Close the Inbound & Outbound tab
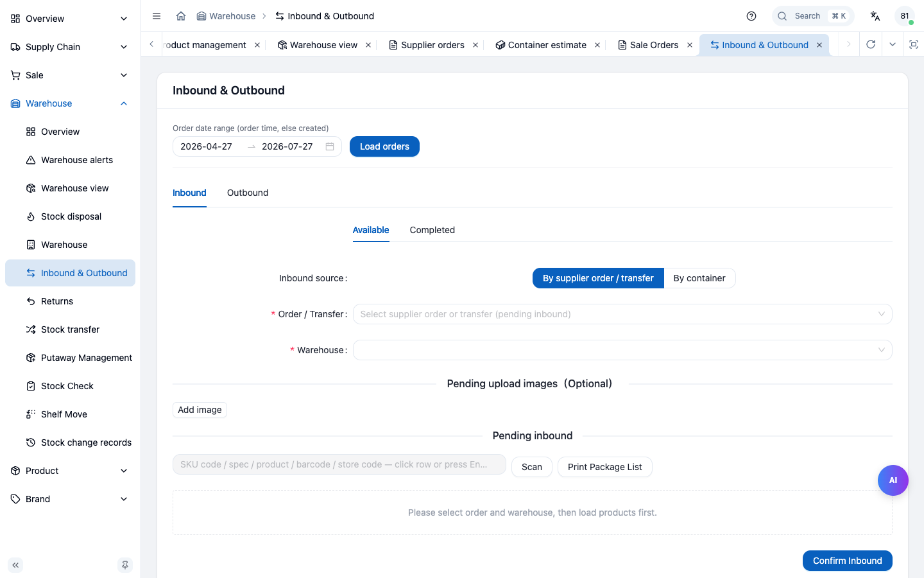Image resolution: width=924 pixels, height=578 pixels. [x=819, y=45]
